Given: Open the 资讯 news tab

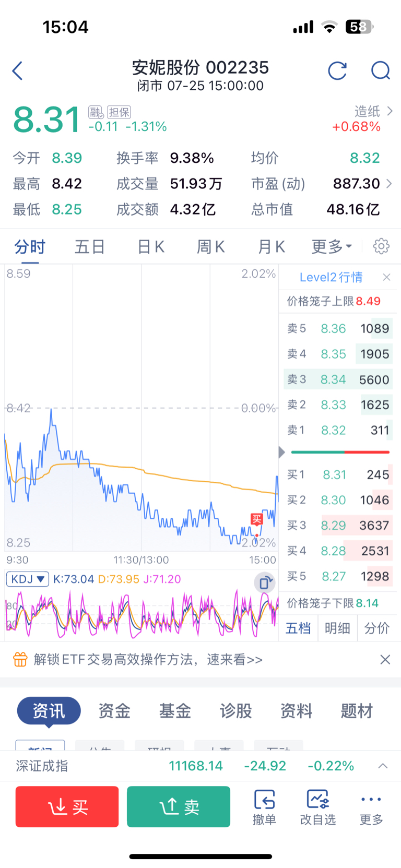Looking at the screenshot, I should click(49, 711).
